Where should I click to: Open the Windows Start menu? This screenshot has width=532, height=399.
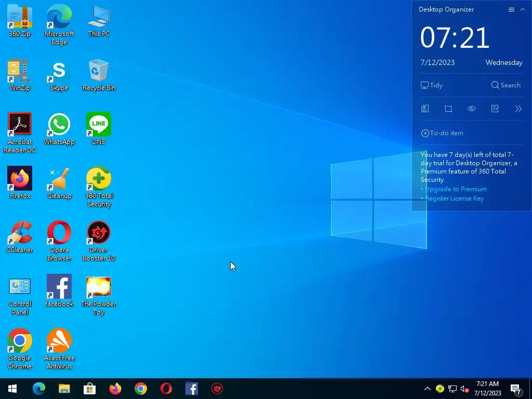(12, 389)
